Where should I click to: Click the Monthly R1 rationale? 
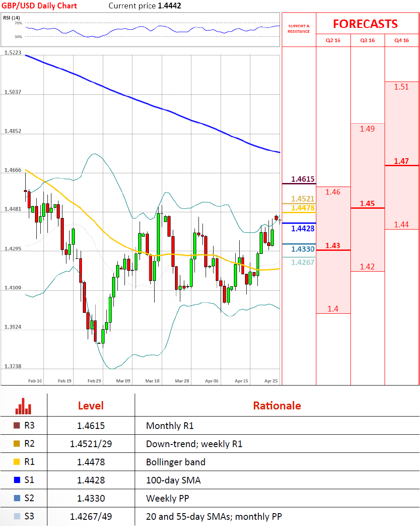click(x=170, y=426)
